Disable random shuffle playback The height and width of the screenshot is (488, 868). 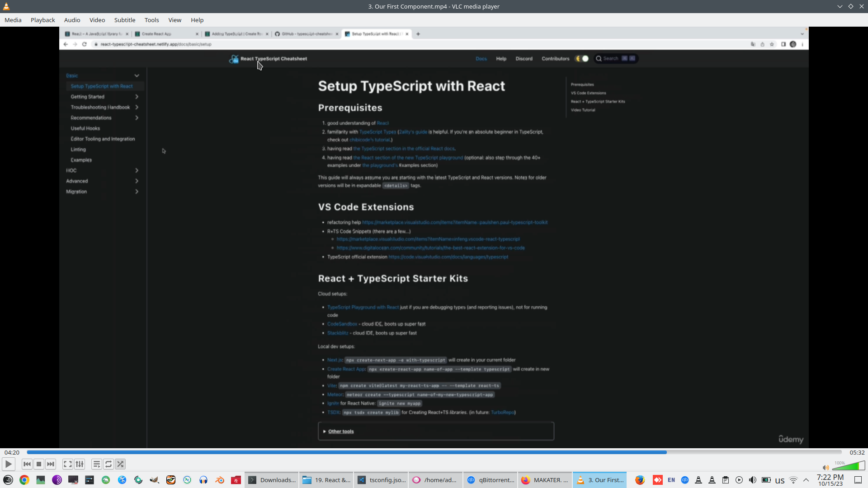click(120, 464)
